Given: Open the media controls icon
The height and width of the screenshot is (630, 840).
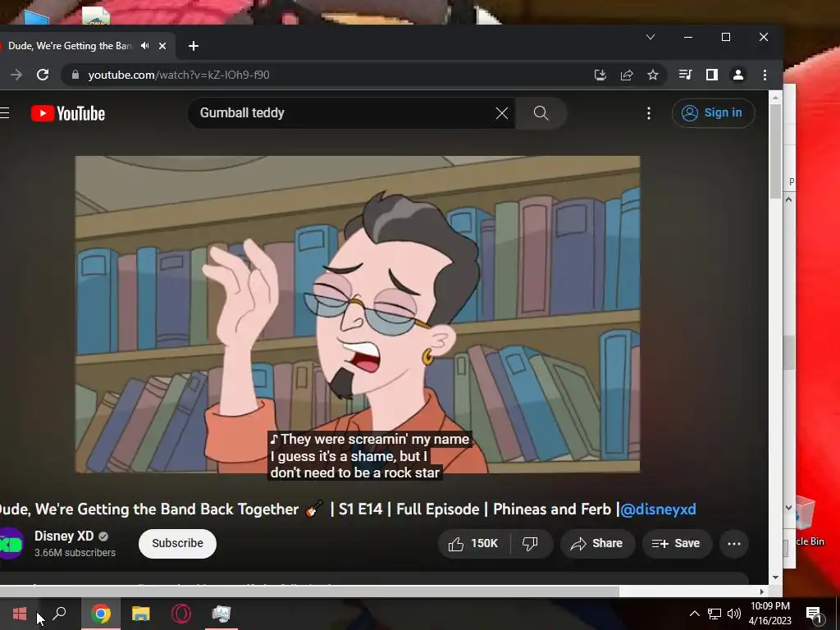Looking at the screenshot, I should 685,75.
